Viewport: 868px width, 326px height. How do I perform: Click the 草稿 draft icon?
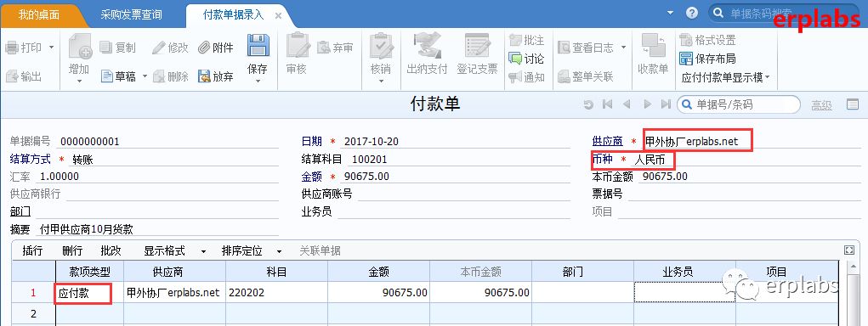pos(107,76)
